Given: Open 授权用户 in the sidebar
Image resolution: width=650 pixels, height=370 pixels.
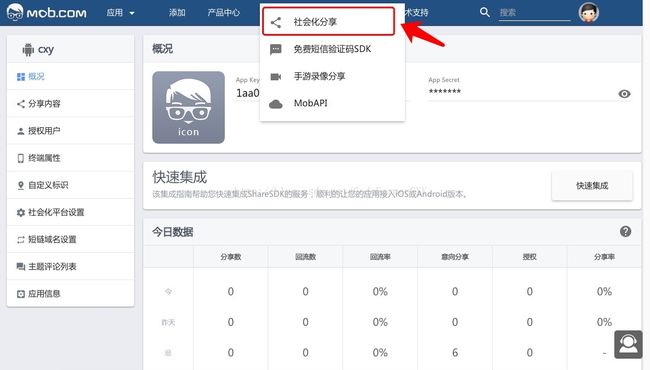Looking at the screenshot, I should [x=70, y=131].
